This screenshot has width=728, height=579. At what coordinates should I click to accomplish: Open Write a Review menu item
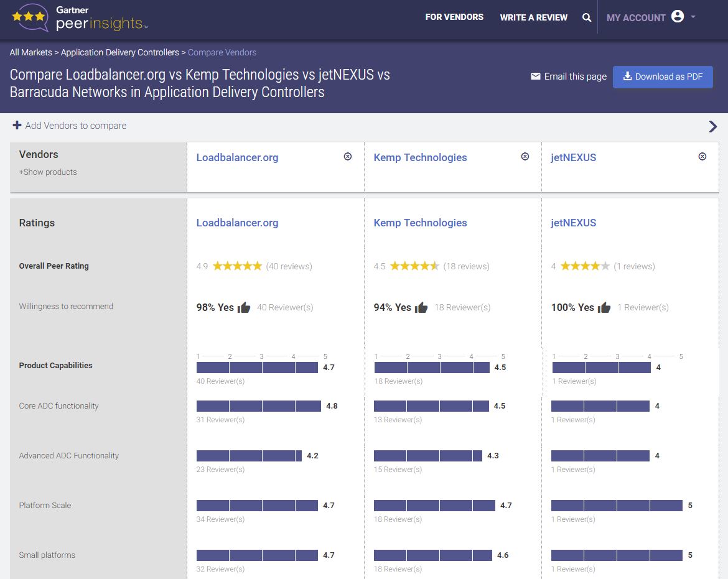pos(533,17)
